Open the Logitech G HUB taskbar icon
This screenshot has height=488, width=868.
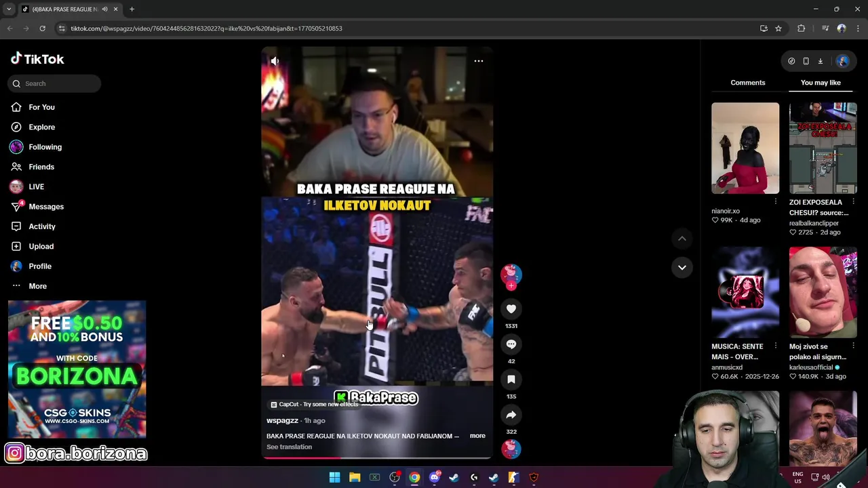474,477
